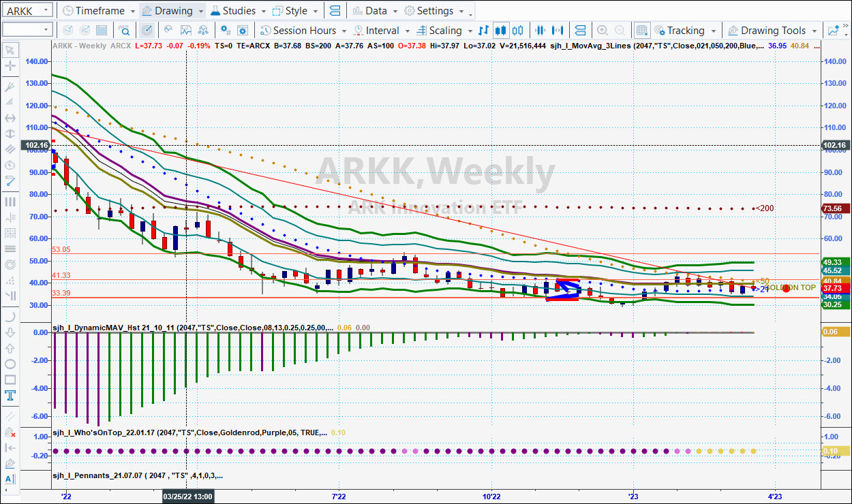
Task: Select the up arrow drawing tool
Action: [10, 348]
